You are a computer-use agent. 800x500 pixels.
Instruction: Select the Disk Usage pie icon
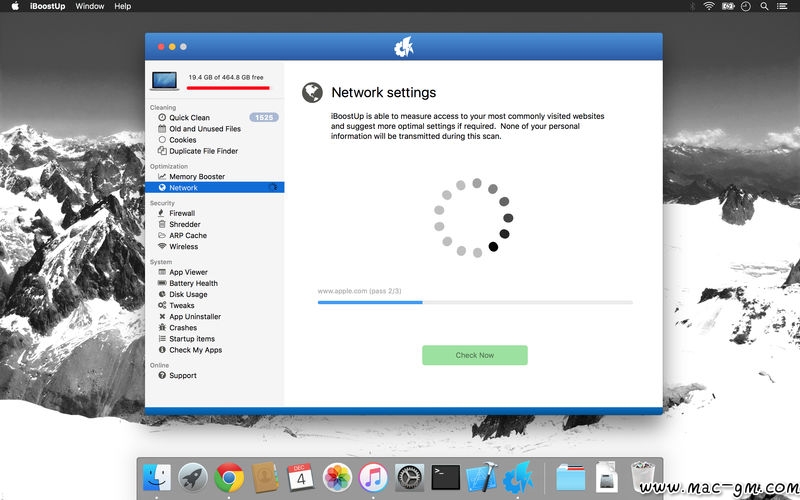click(x=162, y=294)
